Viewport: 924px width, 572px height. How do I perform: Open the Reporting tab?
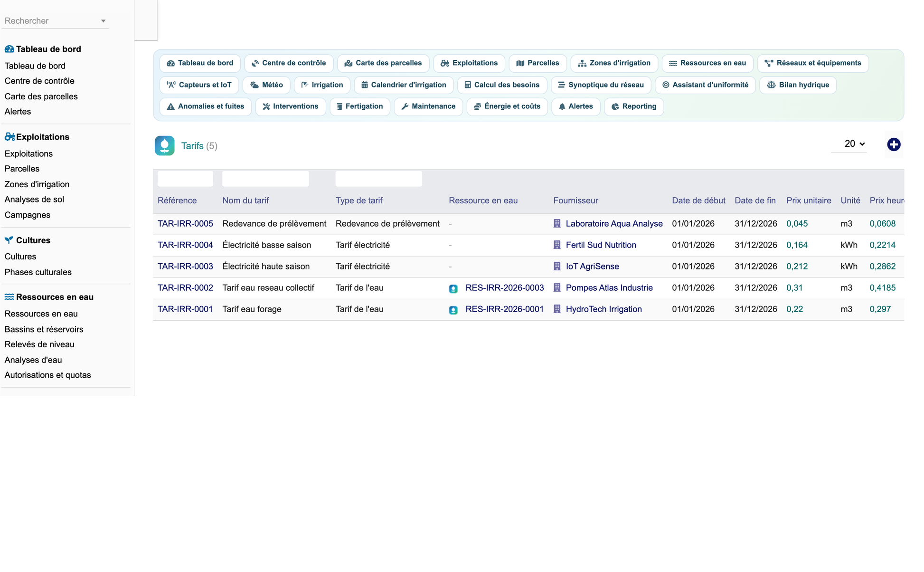click(x=634, y=106)
